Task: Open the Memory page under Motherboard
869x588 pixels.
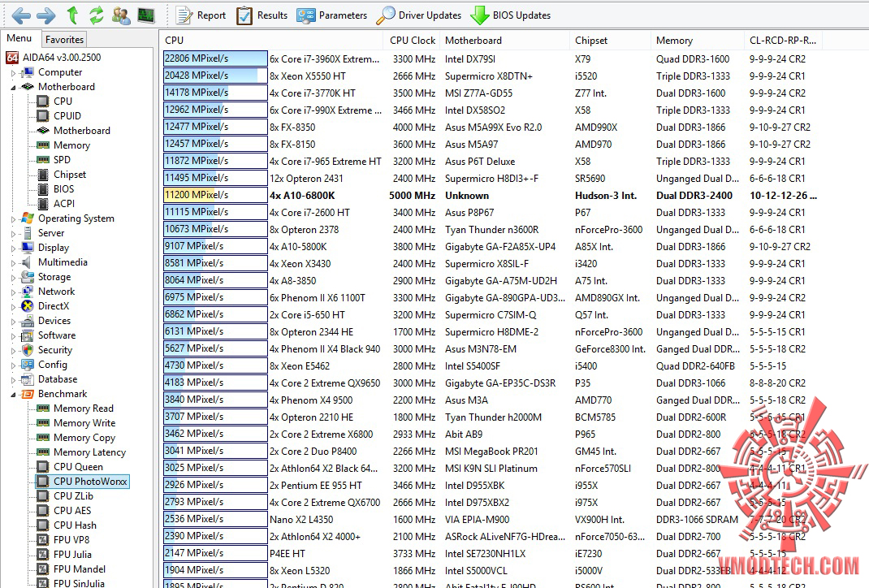Action: click(x=71, y=145)
